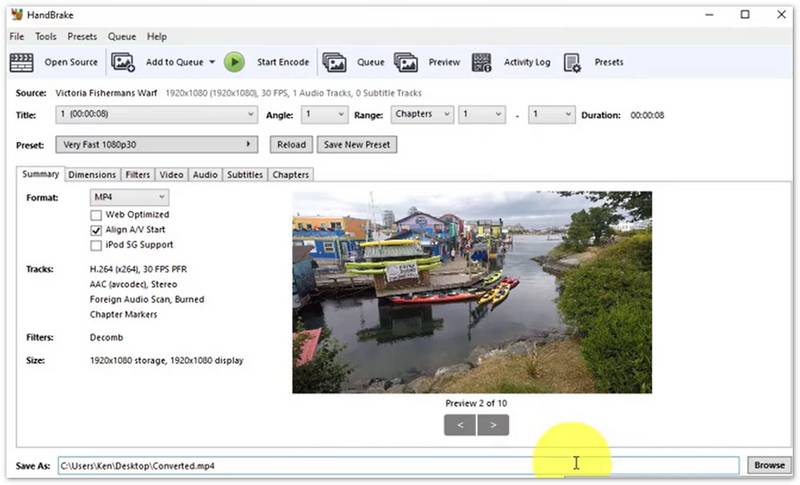Click the Save New Preset button

pyautogui.click(x=357, y=144)
